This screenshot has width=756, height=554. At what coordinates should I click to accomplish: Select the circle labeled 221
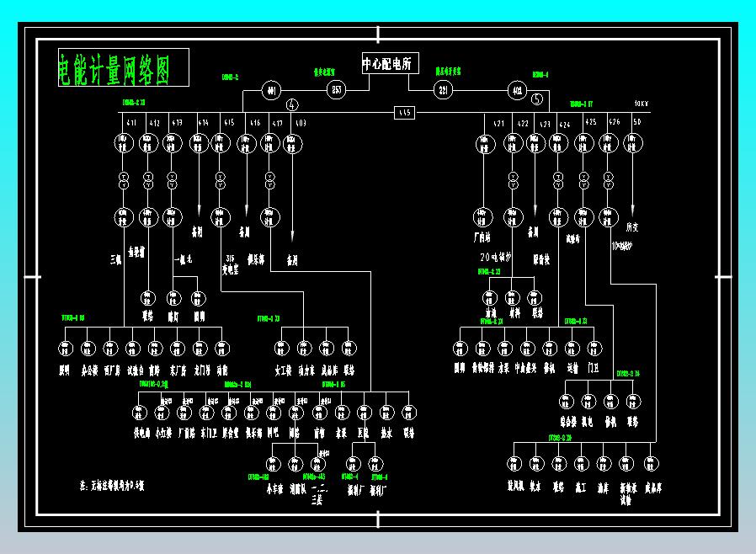coord(443,90)
